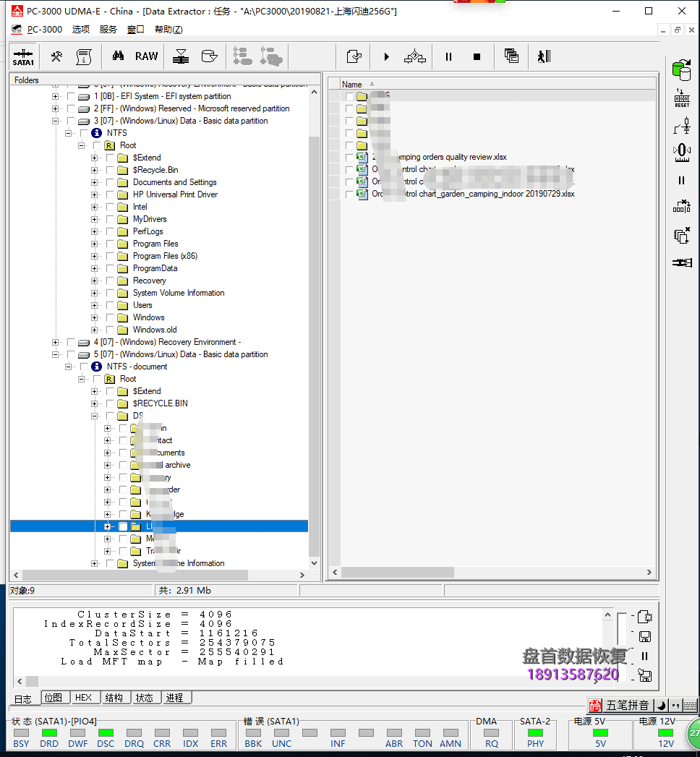700x757 pixels.
Task: Tick checkbox for garden_camping_indoor 20190729.xlsx
Action: [x=349, y=194]
